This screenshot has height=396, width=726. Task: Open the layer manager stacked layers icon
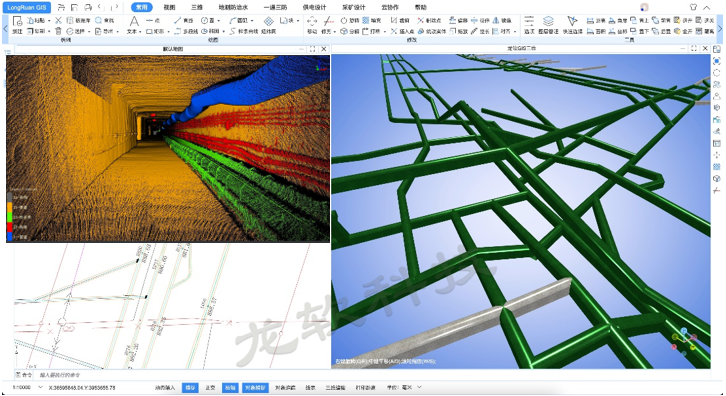click(x=548, y=21)
